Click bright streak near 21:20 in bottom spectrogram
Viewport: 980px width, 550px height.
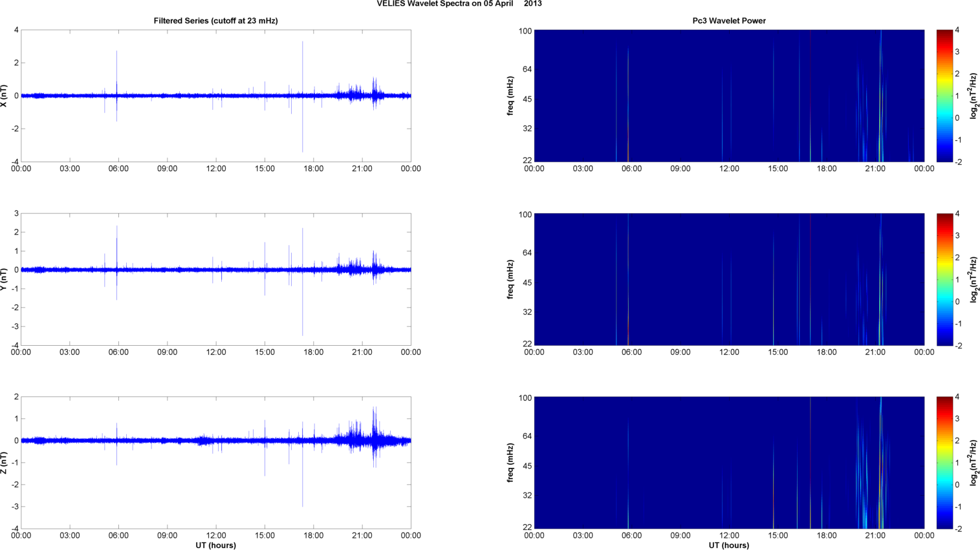[x=880, y=463]
